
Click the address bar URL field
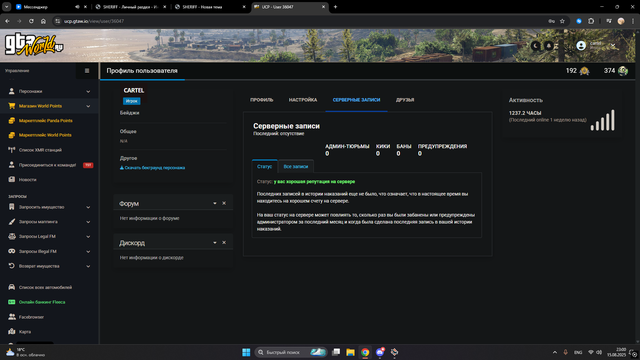tap(302, 21)
